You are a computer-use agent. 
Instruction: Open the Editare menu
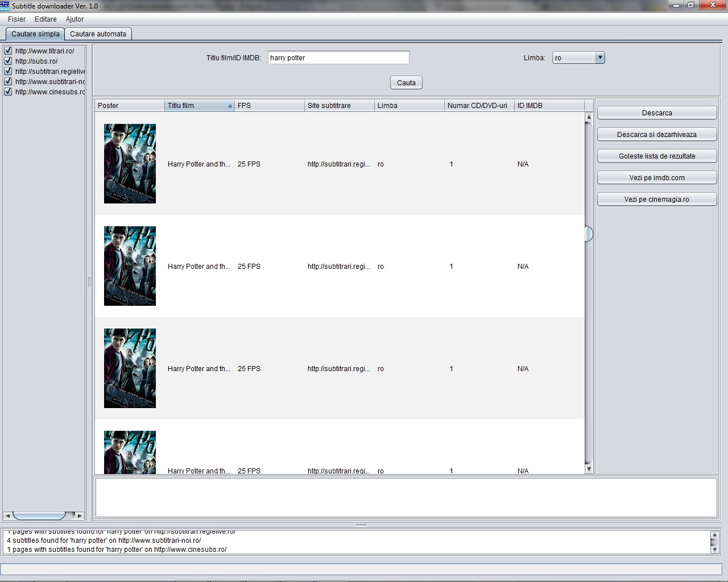(x=45, y=19)
